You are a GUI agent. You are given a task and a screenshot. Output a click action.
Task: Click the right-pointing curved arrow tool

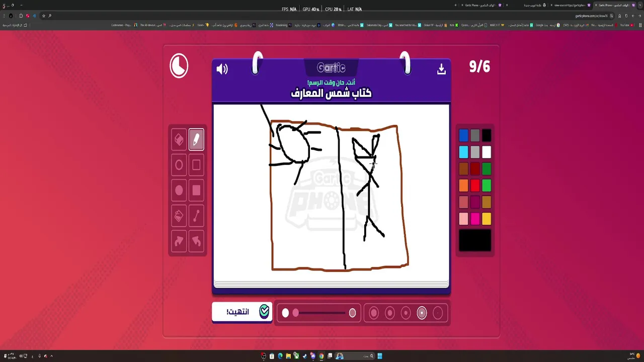pyautogui.click(x=179, y=241)
